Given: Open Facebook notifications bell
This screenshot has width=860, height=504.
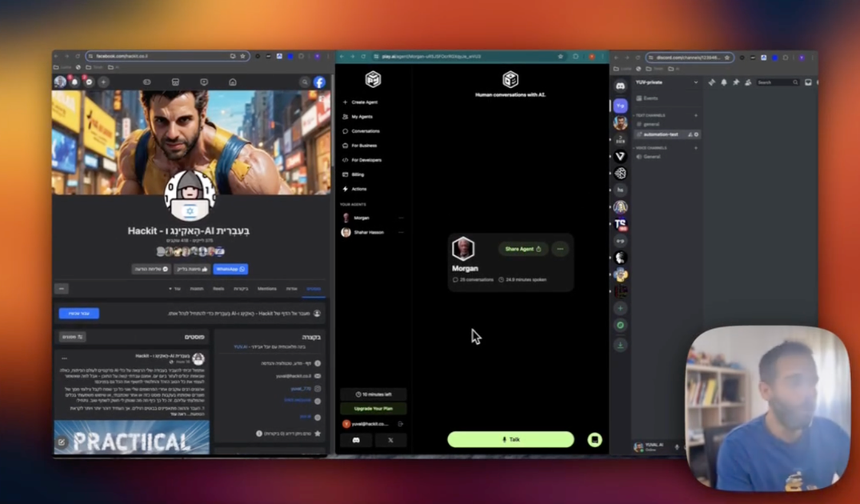Looking at the screenshot, I should (x=74, y=82).
